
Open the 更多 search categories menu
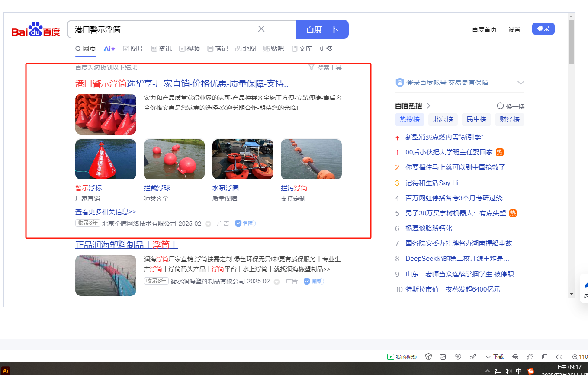[326, 49]
